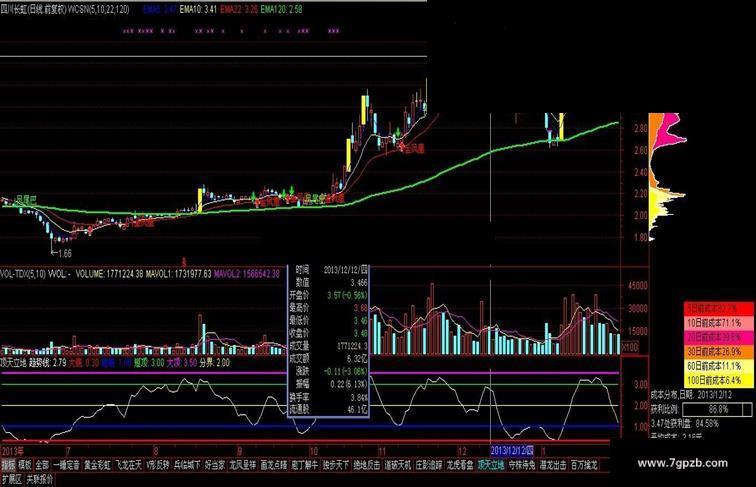Image resolution: width=756 pixels, height=487 pixels.
Task: Click the MAVOL1: 1731977.63 readout
Action: tap(178, 274)
